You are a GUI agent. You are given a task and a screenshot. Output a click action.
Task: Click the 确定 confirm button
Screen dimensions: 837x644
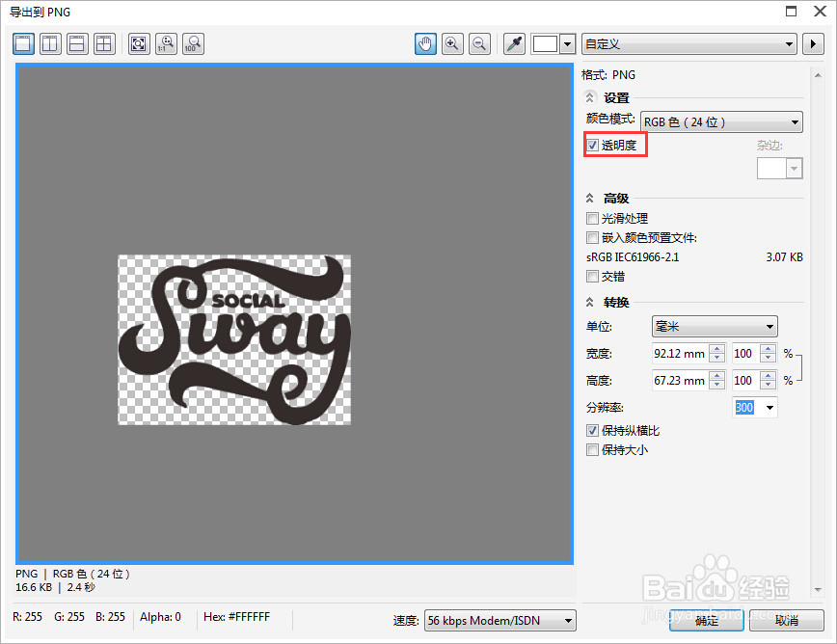click(x=707, y=620)
